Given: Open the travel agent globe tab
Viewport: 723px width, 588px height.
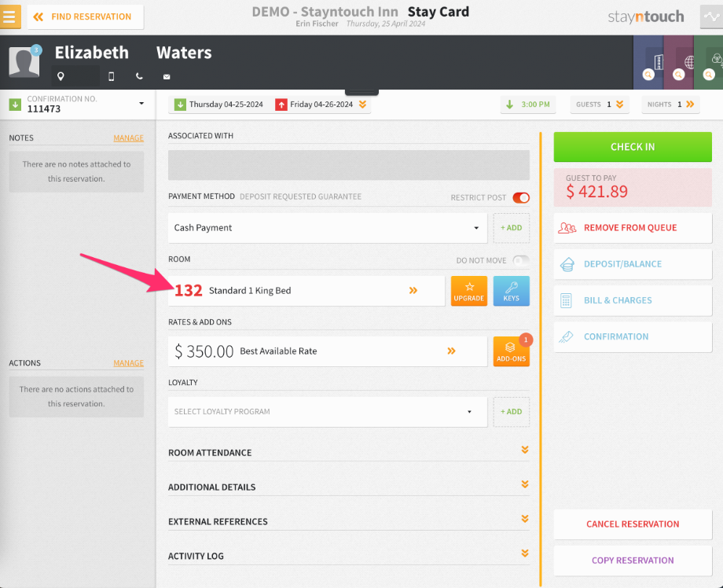Looking at the screenshot, I should tap(679, 62).
